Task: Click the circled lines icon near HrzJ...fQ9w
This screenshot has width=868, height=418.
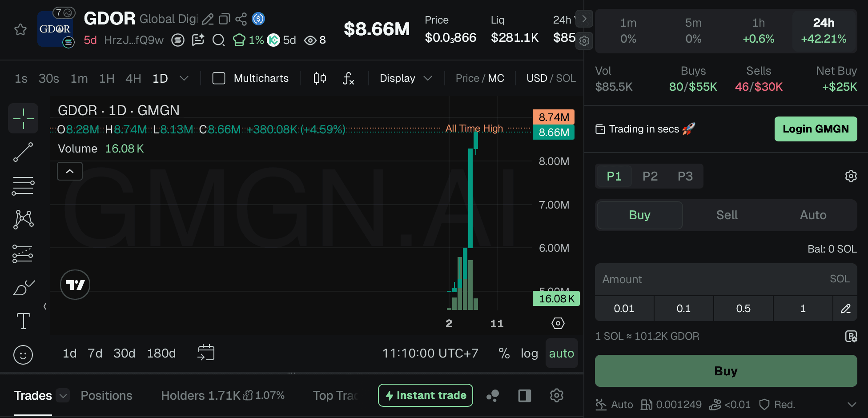Action: click(178, 40)
